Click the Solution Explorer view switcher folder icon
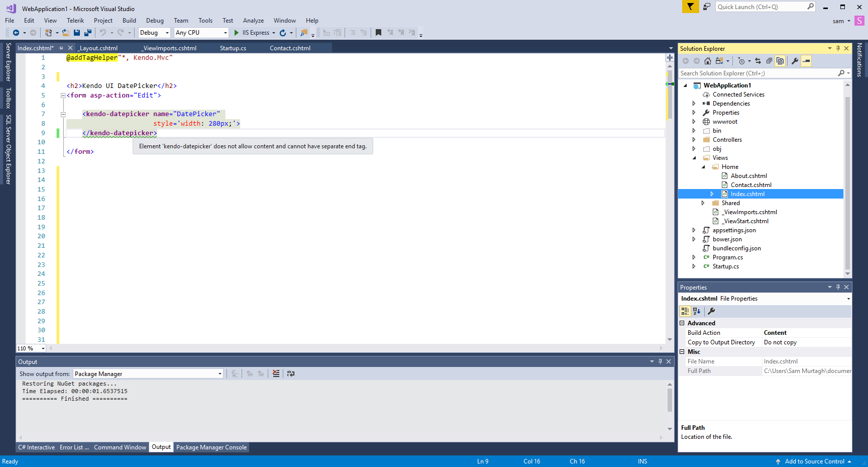The image size is (868, 467). [719, 61]
